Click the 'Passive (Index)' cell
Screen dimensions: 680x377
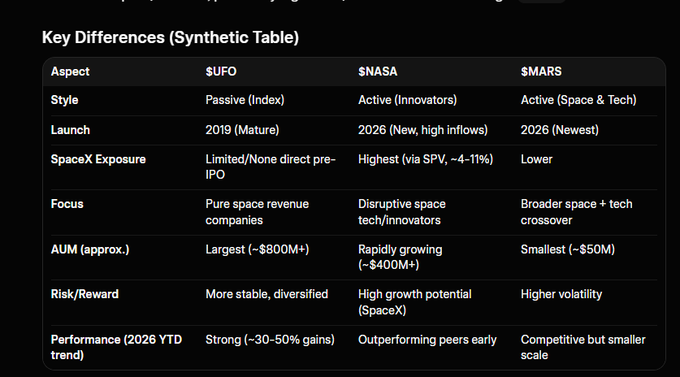click(x=245, y=100)
